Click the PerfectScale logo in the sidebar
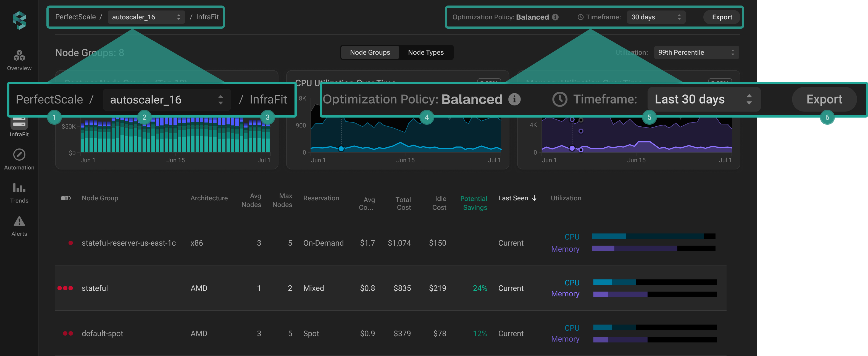 coord(19,20)
